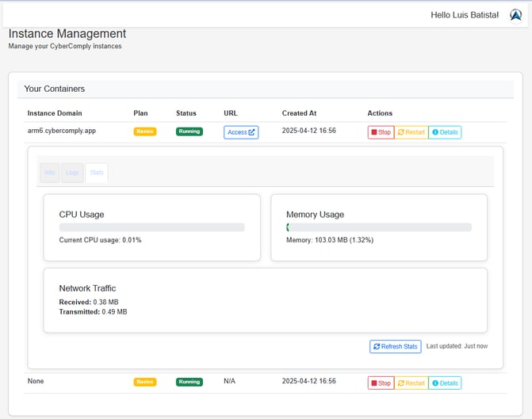532x419 pixels.
Task: Click the 'CPU Usage' card heading
Action: coord(82,215)
